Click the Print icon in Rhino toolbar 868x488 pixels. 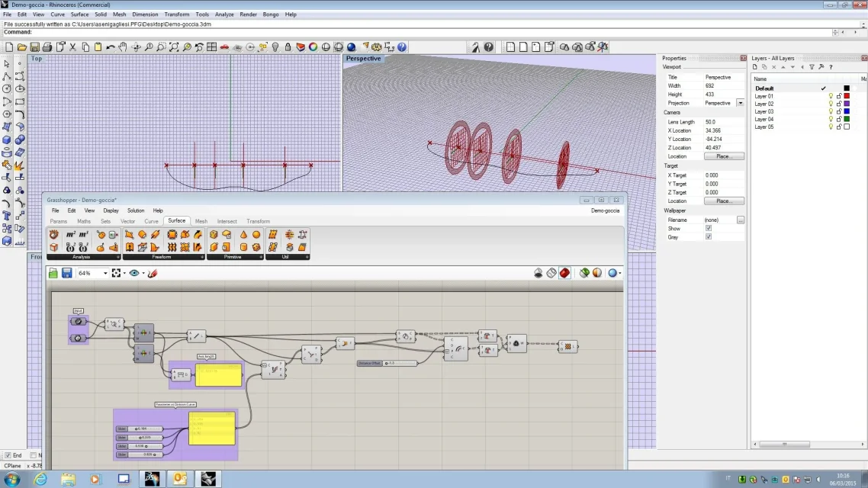tap(47, 47)
